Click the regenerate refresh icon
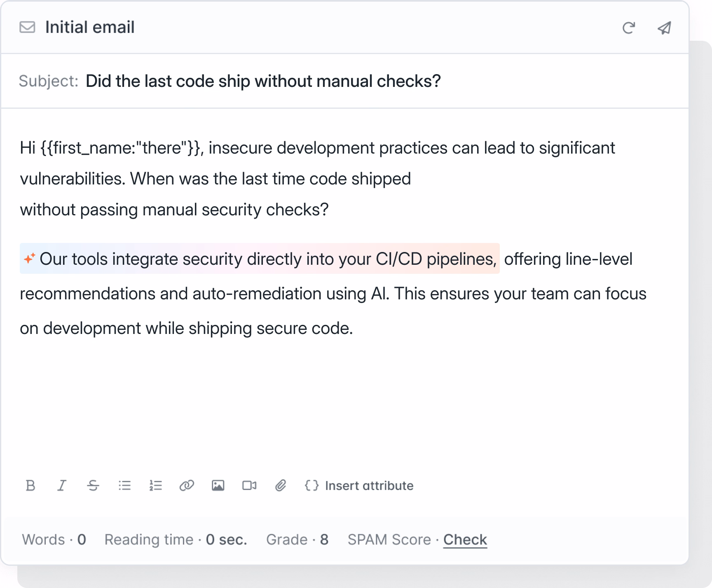Image resolution: width=712 pixels, height=588 pixels. pyautogui.click(x=629, y=28)
